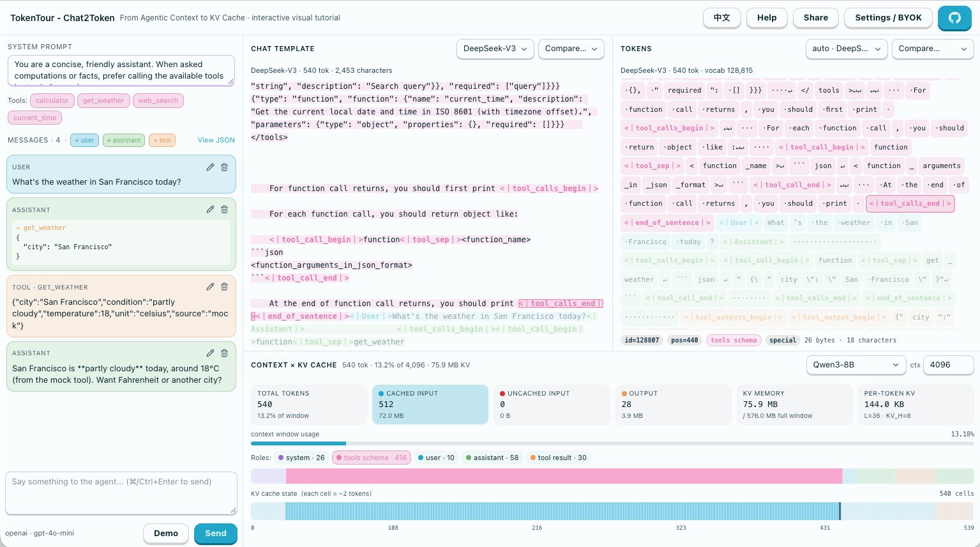
Task: Delete the last assistant reply message
Action: [224, 353]
